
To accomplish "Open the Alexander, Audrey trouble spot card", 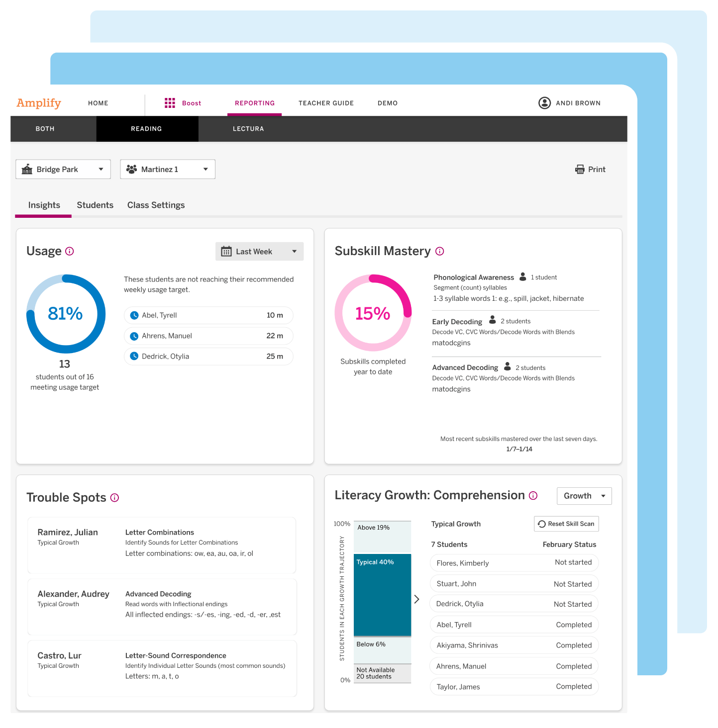I will pyautogui.click(x=162, y=607).
